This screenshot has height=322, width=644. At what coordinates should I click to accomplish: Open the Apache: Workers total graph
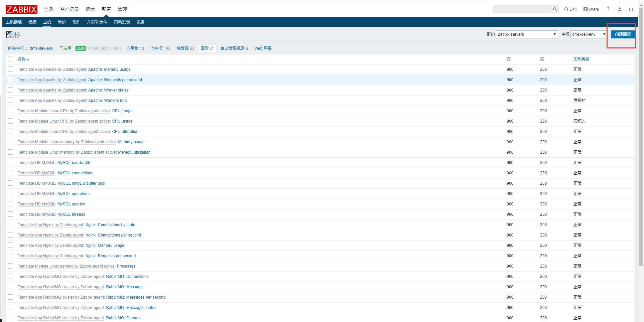pyautogui.click(x=108, y=101)
